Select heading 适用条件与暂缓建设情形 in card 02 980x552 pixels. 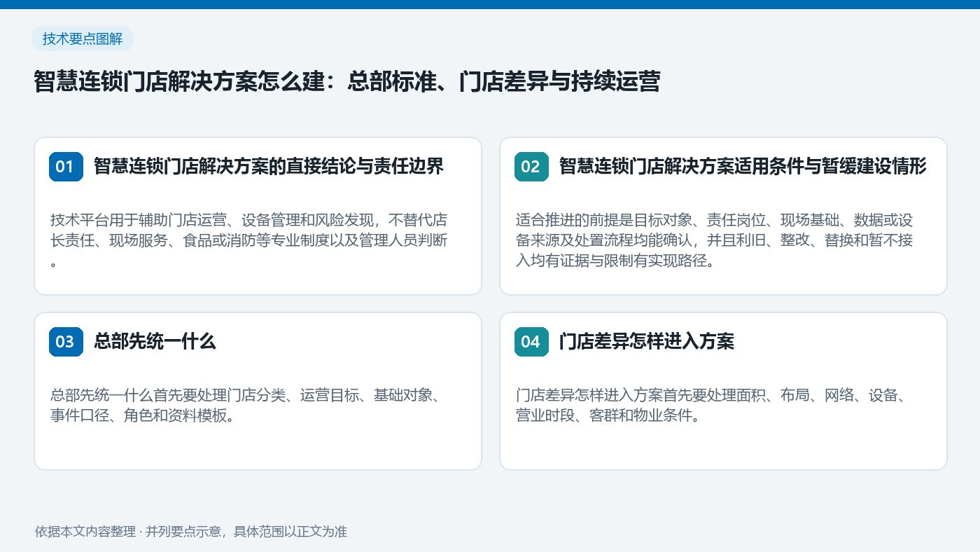pyautogui.click(x=743, y=167)
